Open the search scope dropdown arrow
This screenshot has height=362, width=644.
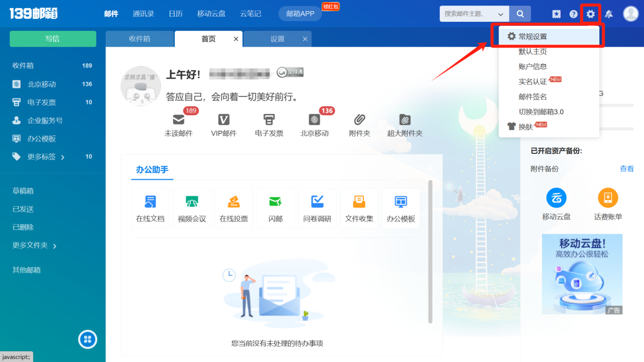(501, 14)
